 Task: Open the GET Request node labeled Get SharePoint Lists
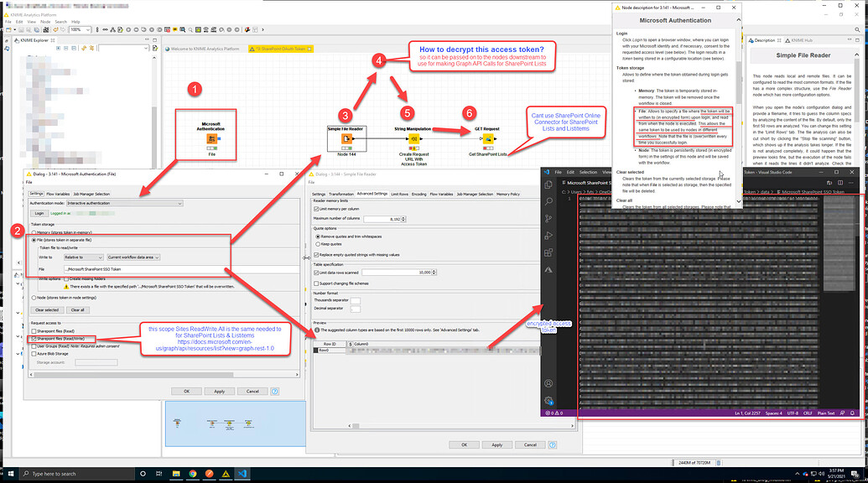coord(489,137)
